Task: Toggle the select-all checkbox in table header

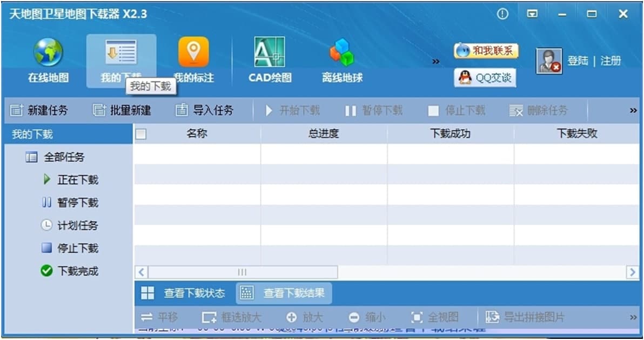Action: [x=141, y=134]
